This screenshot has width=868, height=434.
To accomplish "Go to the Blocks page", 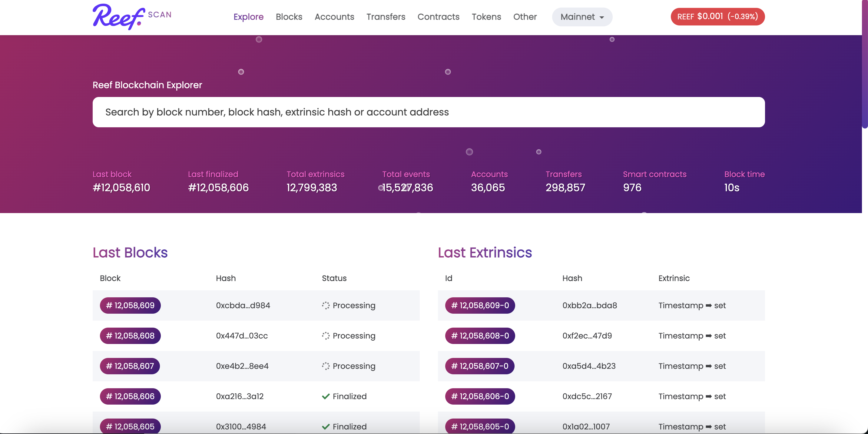I will pyautogui.click(x=289, y=17).
